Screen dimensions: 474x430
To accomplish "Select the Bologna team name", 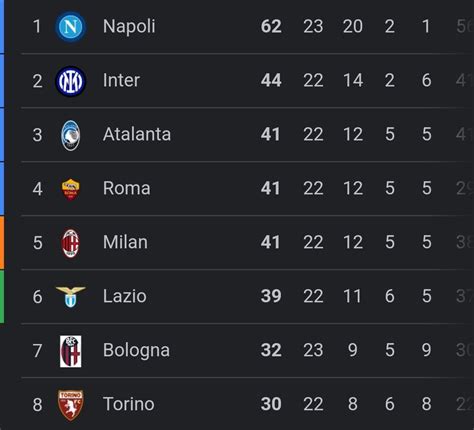I will tap(136, 351).
